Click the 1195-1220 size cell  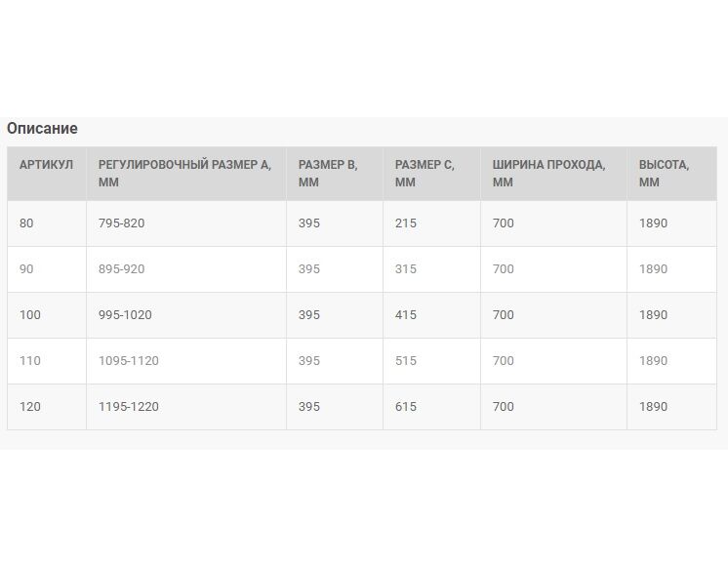[x=186, y=407]
